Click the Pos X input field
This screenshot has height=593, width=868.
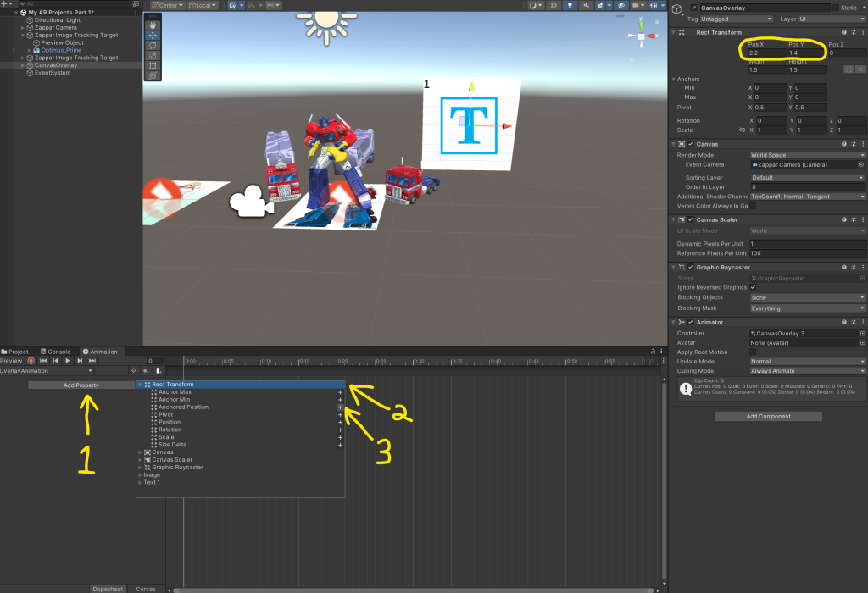coord(764,53)
